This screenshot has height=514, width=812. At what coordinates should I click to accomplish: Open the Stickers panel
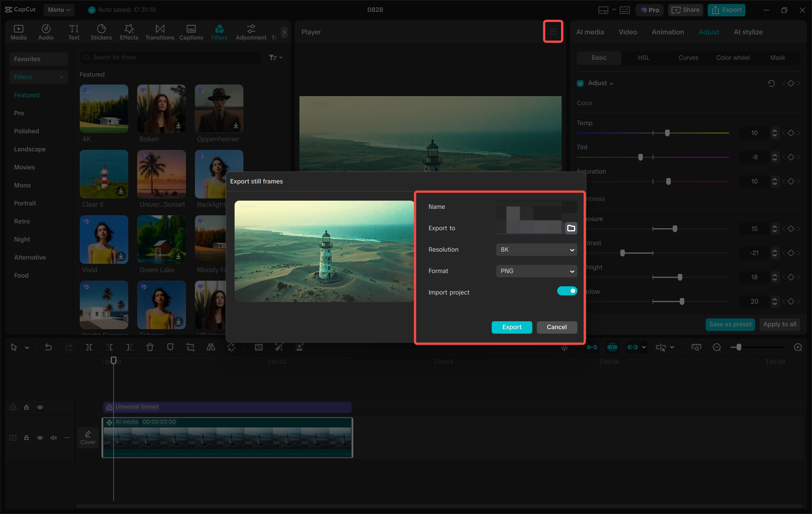(x=101, y=32)
